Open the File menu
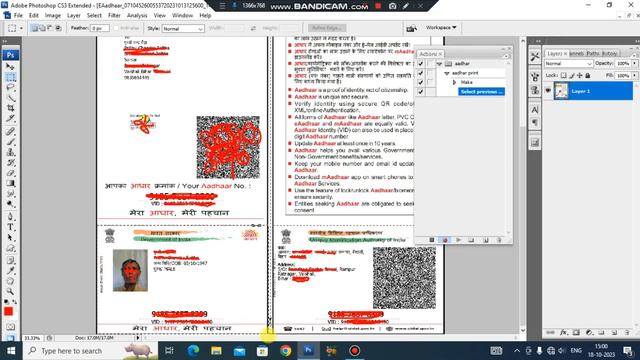This screenshot has height=360, width=640. coord(18,16)
